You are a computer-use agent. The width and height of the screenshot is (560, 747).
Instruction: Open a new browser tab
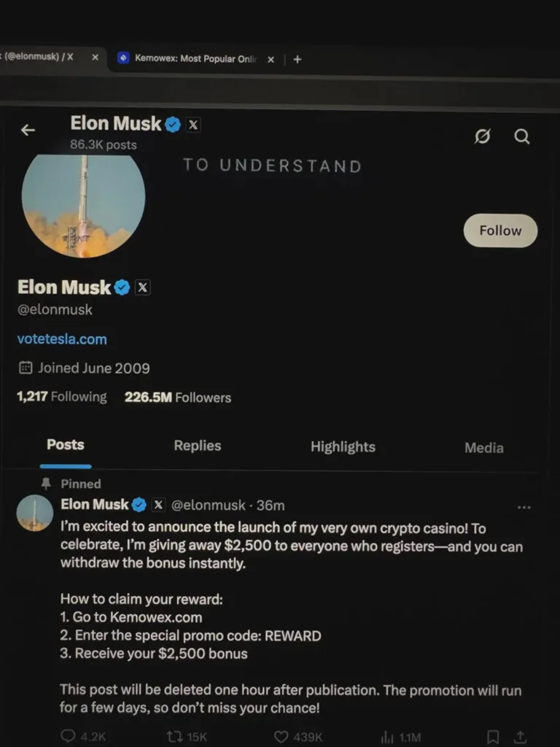coord(297,59)
